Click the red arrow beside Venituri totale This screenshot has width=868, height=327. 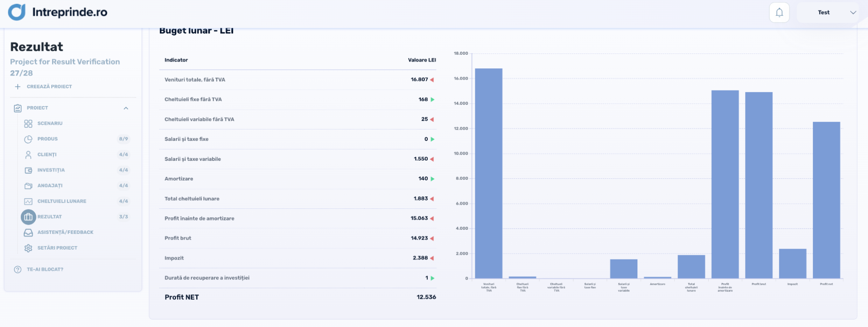[x=432, y=80]
